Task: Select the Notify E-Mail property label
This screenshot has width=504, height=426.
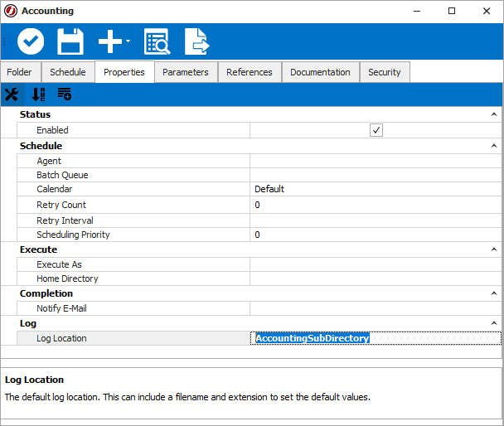Action: click(61, 308)
